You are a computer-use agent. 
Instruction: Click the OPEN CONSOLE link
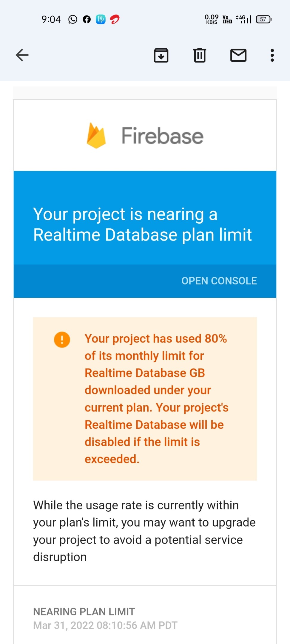click(x=219, y=281)
